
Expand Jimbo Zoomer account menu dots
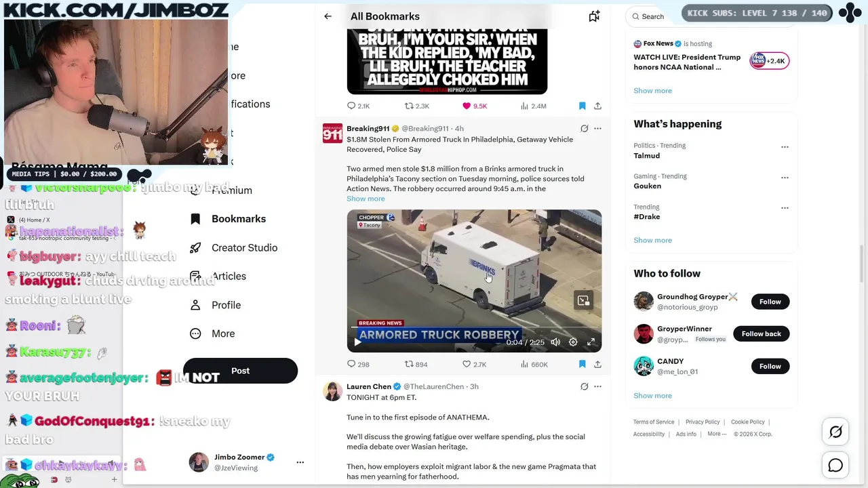(x=300, y=462)
